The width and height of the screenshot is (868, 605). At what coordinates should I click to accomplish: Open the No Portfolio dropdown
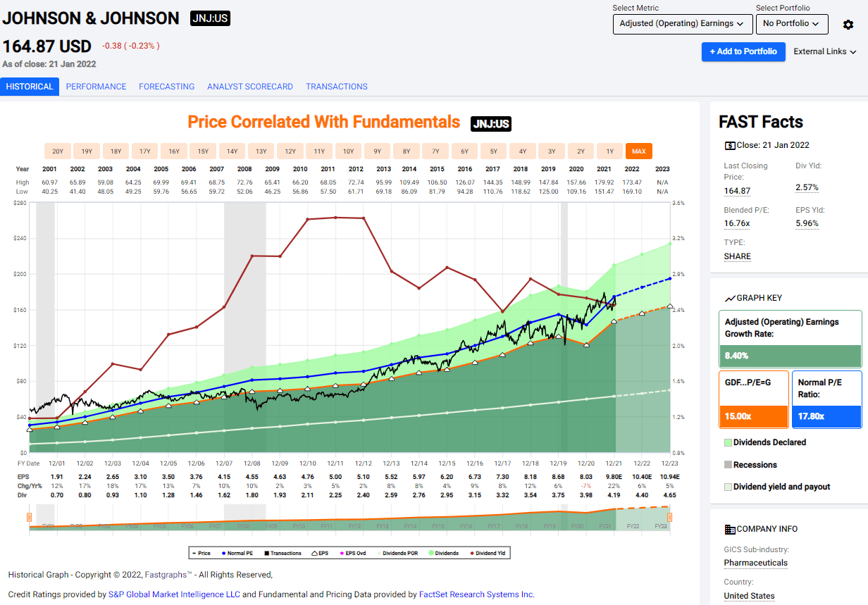click(792, 23)
